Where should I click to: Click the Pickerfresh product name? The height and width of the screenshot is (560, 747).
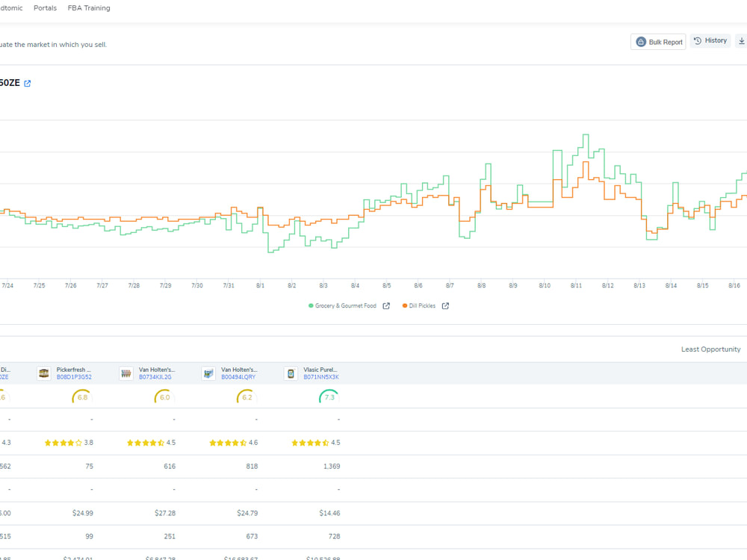pos(73,370)
